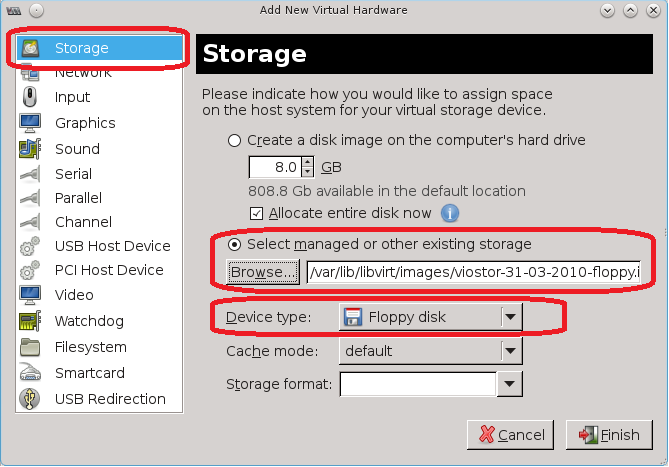Select Create a disk image radio button
The image size is (669, 467).
pos(235,141)
